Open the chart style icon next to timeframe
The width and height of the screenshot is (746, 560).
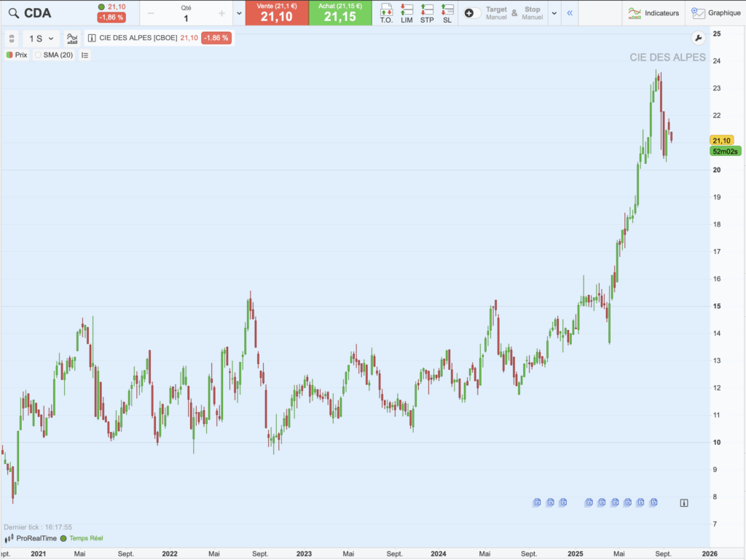tap(72, 39)
